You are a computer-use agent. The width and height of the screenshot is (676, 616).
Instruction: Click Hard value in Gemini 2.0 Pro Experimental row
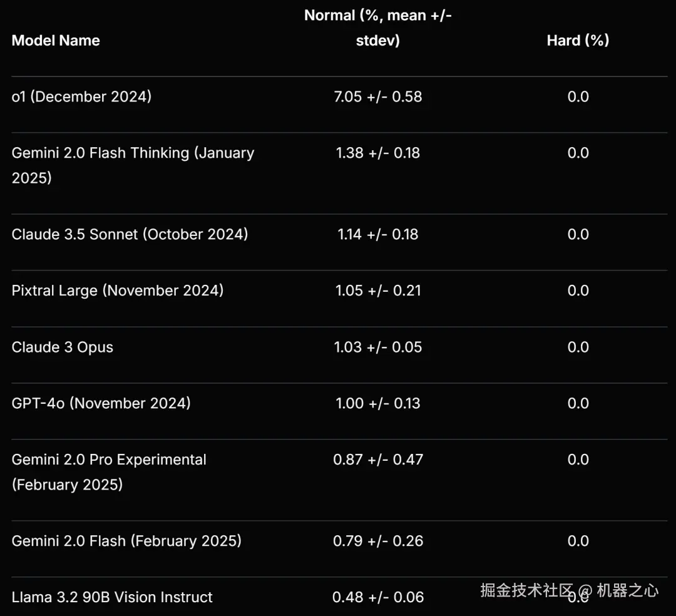click(x=578, y=459)
